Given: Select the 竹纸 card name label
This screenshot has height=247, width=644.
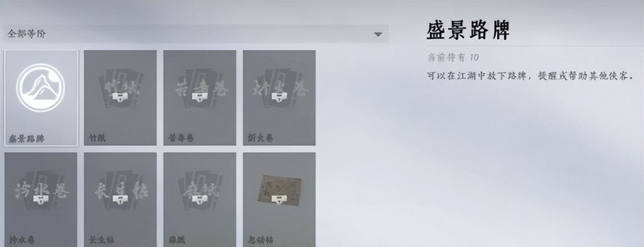Looking at the screenshot, I should click(97, 138).
